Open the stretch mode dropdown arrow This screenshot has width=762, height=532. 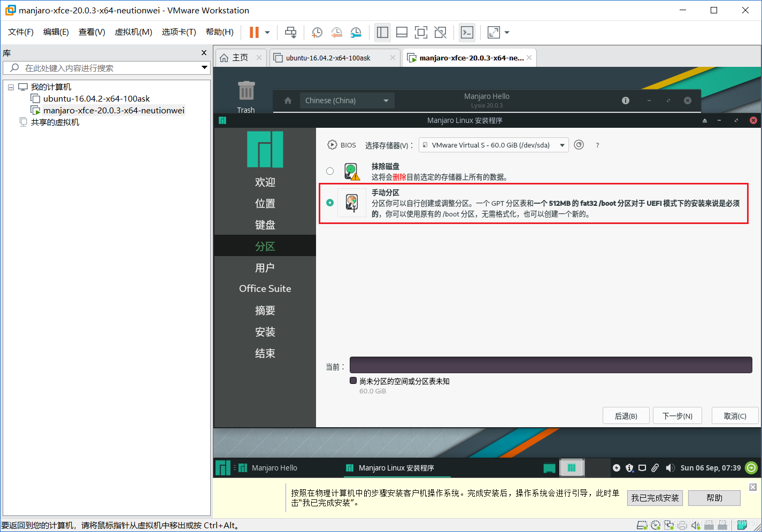(507, 33)
